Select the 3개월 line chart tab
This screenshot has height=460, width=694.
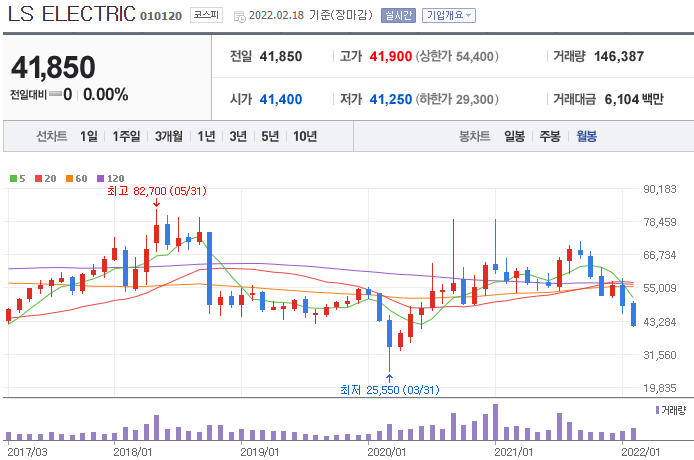coord(169,136)
